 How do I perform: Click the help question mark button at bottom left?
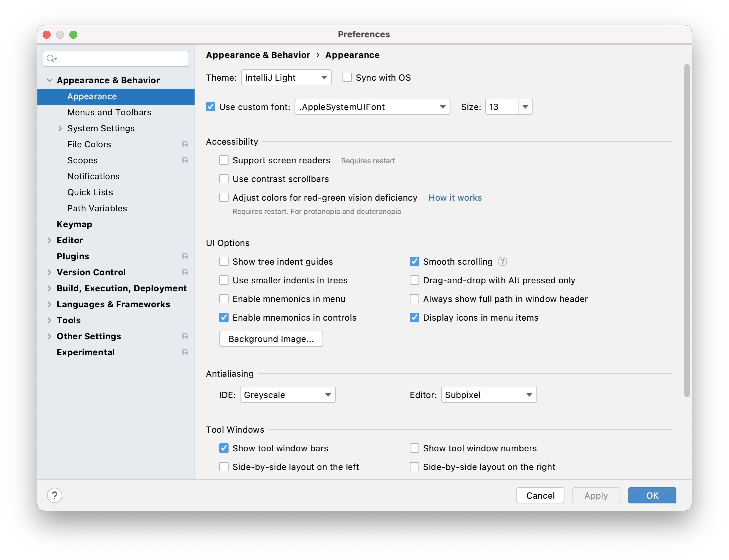pos(55,495)
